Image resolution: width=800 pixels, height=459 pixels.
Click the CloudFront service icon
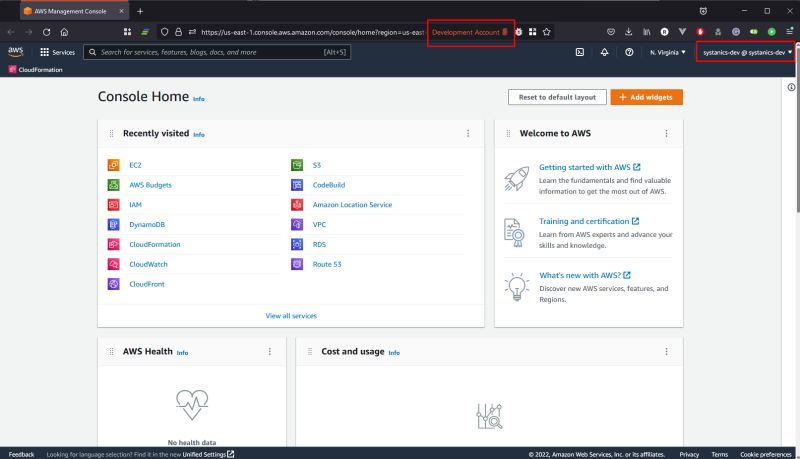(x=113, y=284)
